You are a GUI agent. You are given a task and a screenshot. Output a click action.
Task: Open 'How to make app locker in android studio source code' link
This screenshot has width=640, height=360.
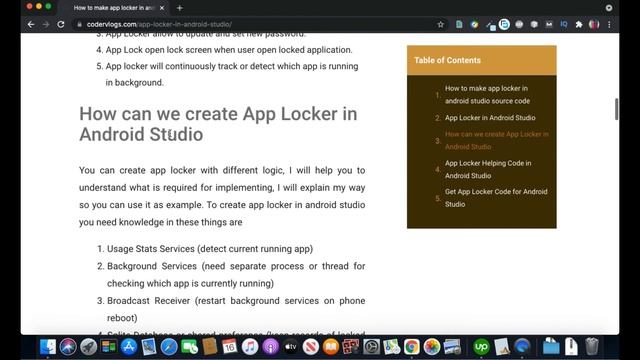click(x=487, y=94)
